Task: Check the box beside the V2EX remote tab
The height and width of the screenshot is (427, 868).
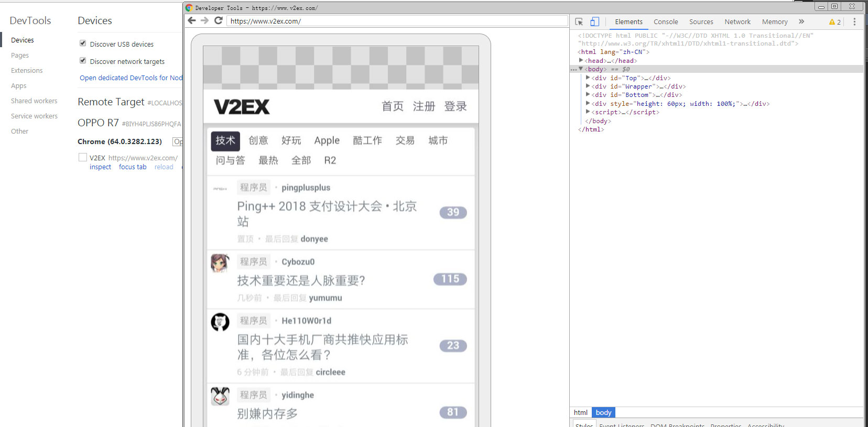Action: pyautogui.click(x=83, y=157)
